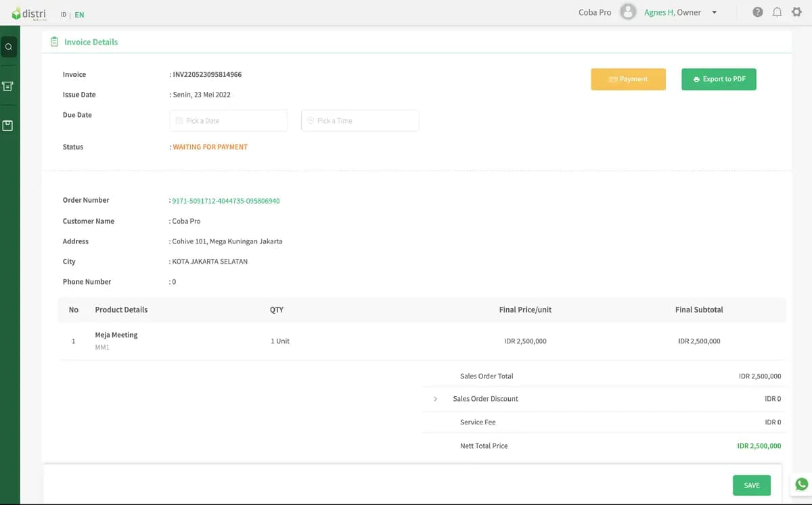Click the Product Details column header

(x=121, y=310)
